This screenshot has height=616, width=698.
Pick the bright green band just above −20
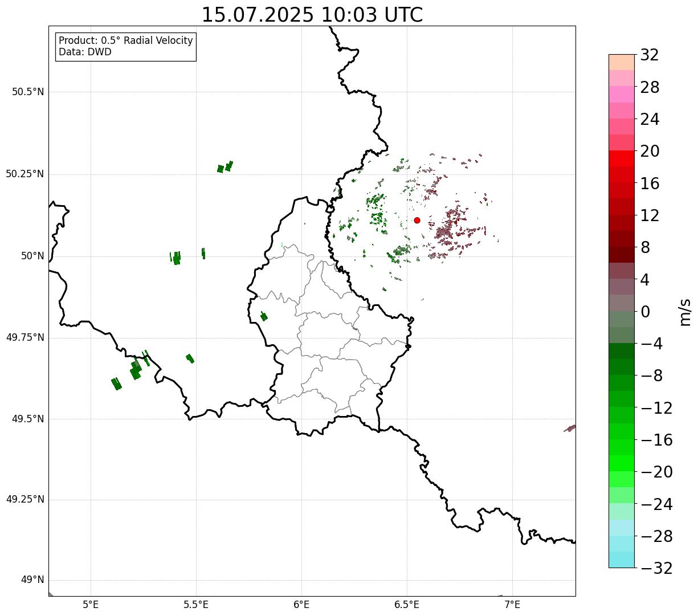[622, 463]
